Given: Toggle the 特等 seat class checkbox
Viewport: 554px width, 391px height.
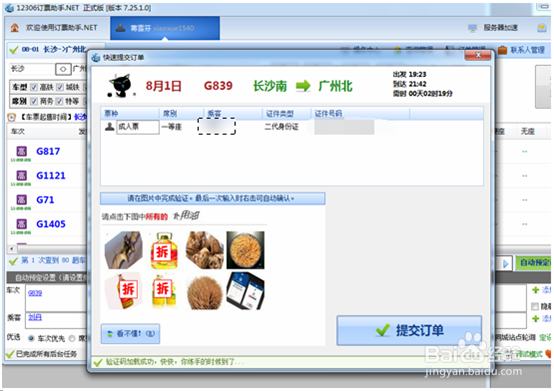Looking at the screenshot, I should click(59, 101).
